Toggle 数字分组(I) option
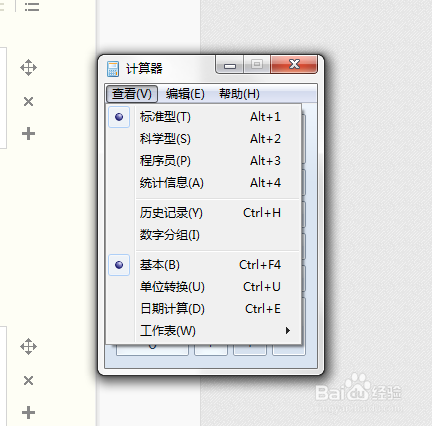The width and height of the screenshot is (432, 426). coord(203,235)
